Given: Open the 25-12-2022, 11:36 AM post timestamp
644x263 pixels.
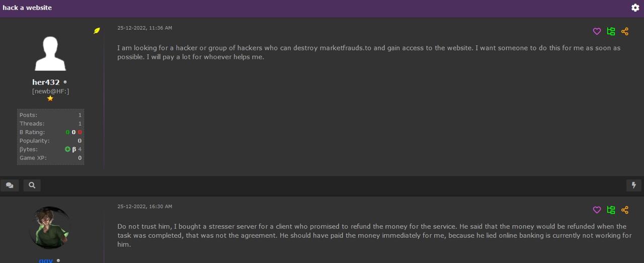Looking at the screenshot, I should [x=144, y=28].
